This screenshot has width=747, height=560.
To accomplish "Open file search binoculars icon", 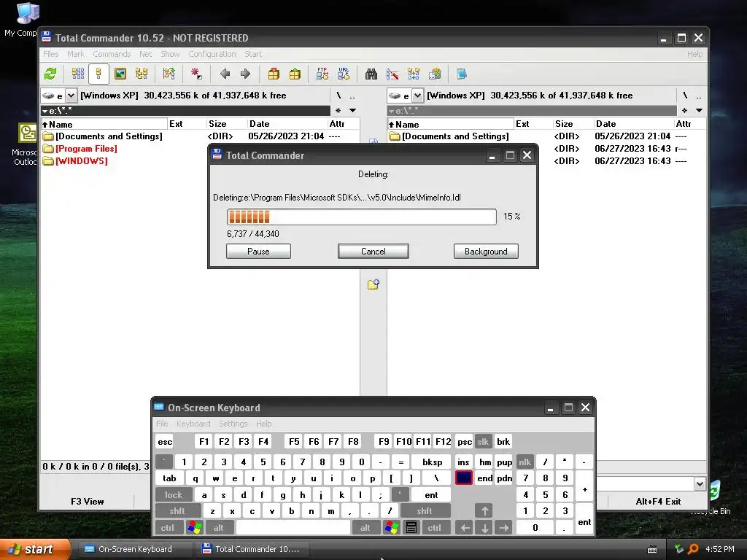I will (x=371, y=74).
